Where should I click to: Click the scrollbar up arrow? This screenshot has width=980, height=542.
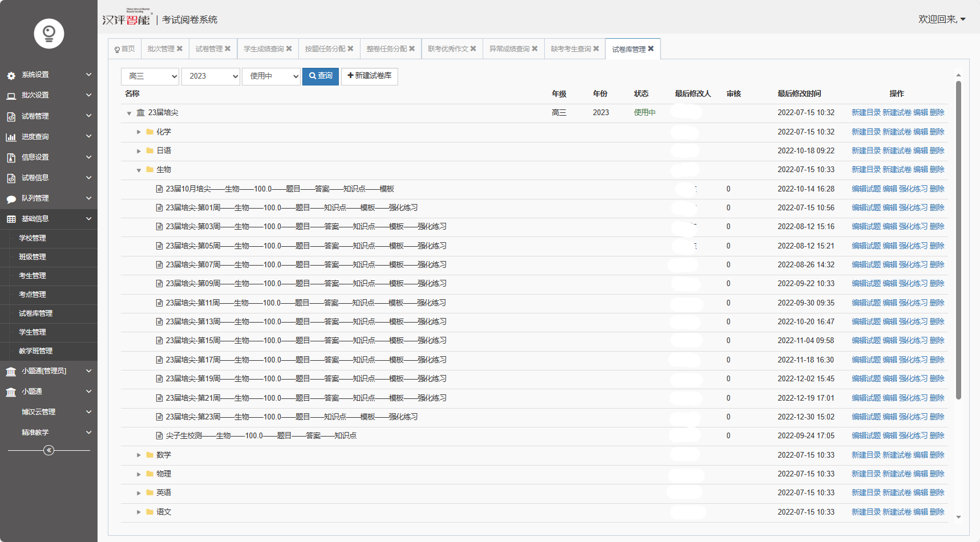point(958,75)
